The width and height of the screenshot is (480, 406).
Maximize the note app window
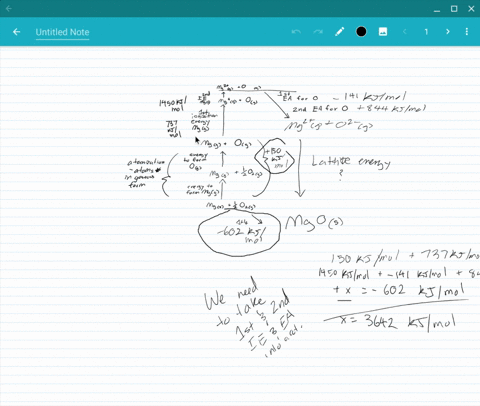[454, 9]
